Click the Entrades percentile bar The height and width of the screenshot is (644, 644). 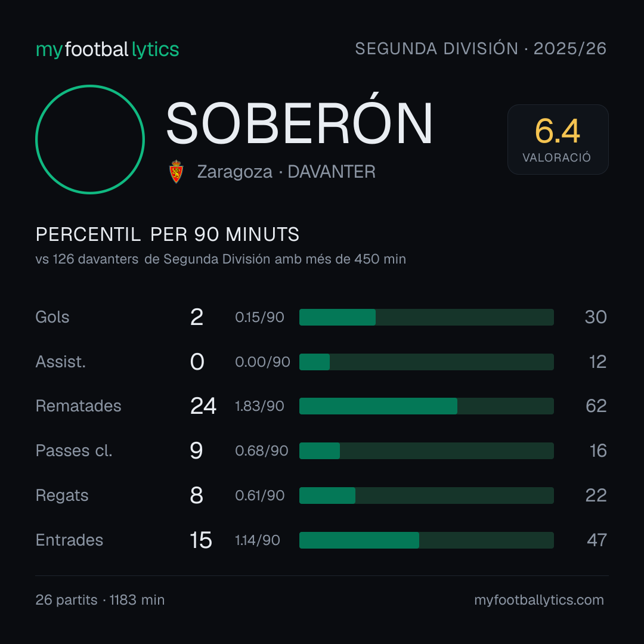click(x=426, y=540)
